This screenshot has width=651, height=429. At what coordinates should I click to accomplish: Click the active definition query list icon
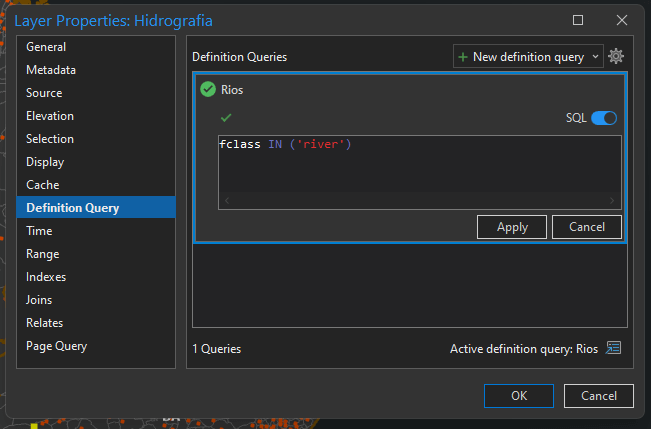(x=614, y=348)
